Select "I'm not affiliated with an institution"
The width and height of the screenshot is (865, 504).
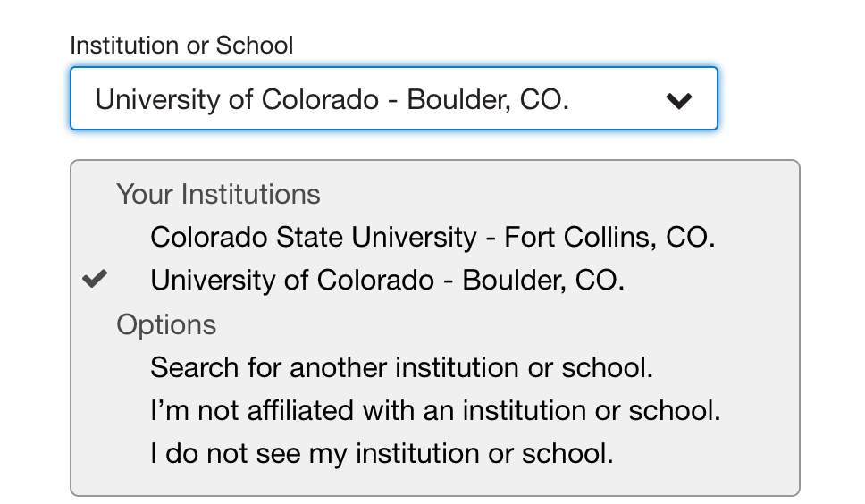coord(435,410)
